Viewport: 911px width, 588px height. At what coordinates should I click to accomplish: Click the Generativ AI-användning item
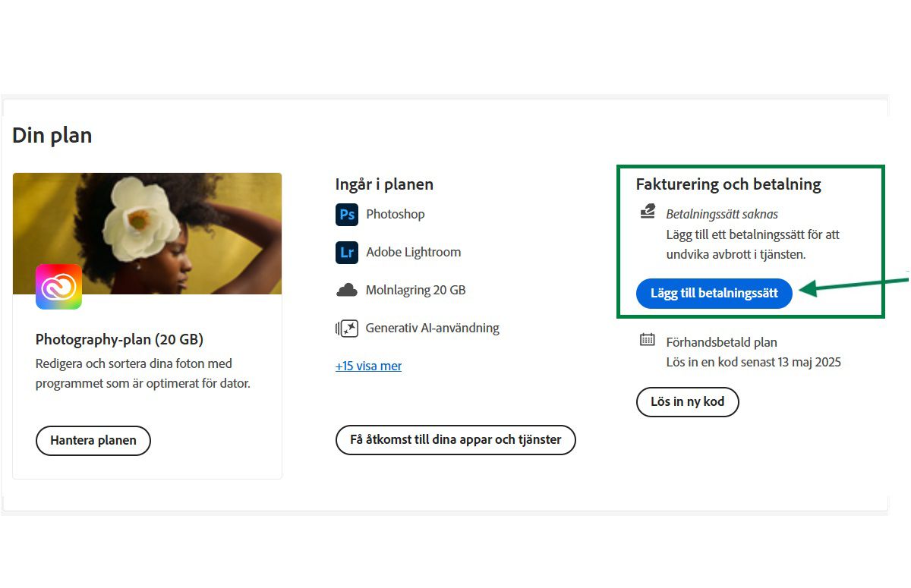433,328
